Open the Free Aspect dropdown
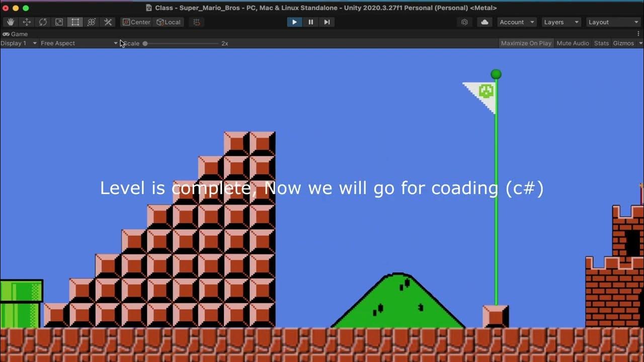Viewport: 644px width, 362px height. (x=79, y=43)
